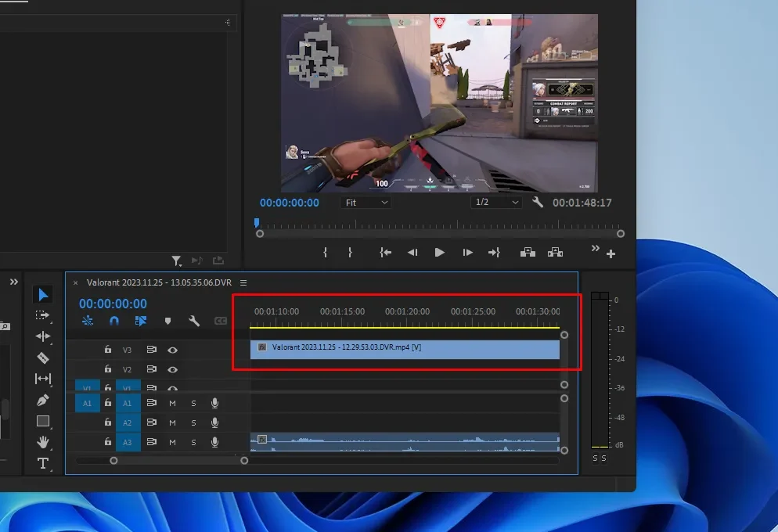778x532 pixels.
Task: Click the Program Monitor blue playhead
Action: [257, 223]
